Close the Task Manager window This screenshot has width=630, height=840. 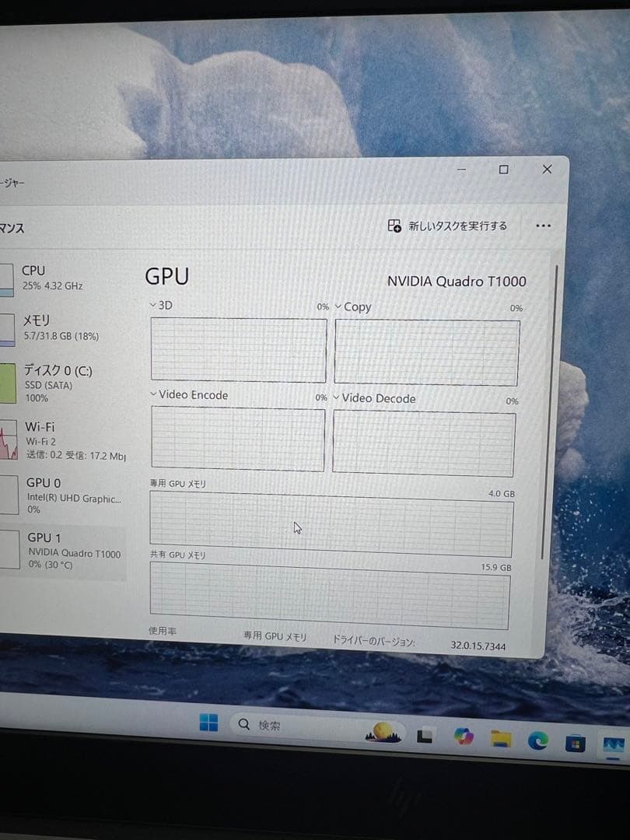pos(547,170)
